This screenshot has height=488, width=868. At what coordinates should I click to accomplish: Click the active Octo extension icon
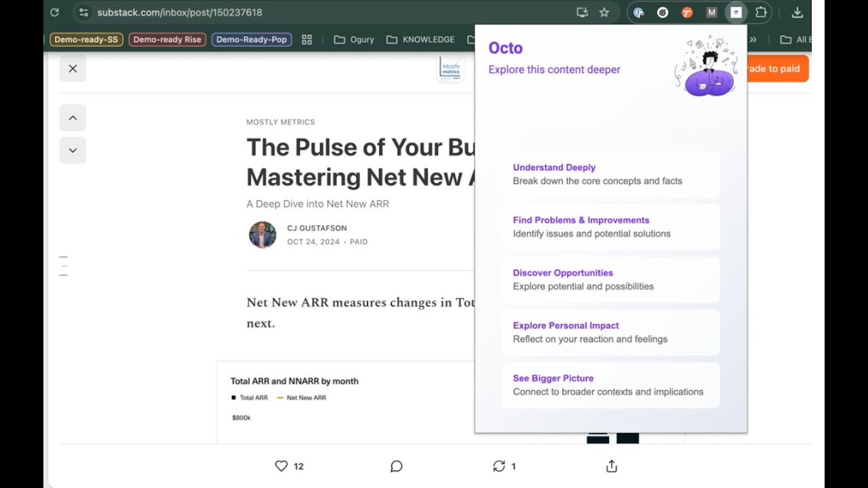coord(736,12)
